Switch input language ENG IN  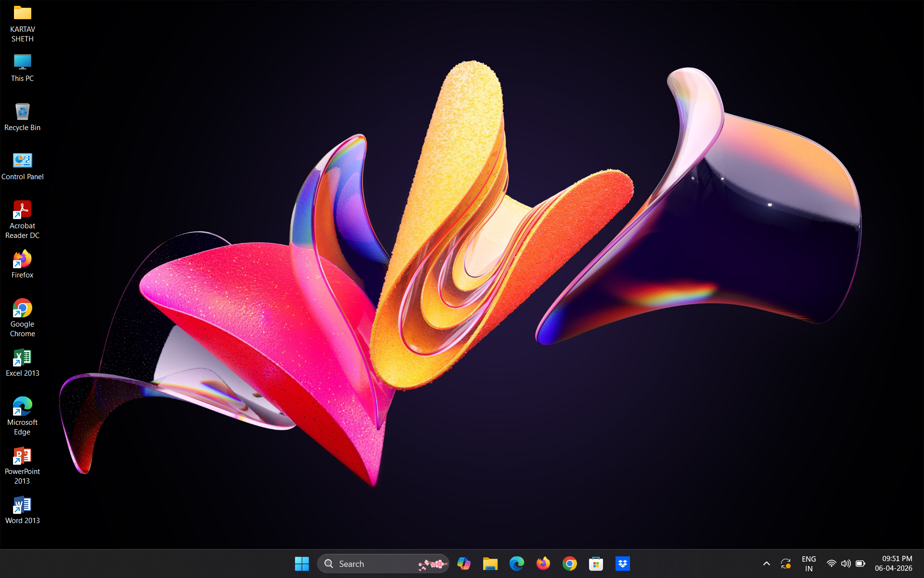coord(809,564)
